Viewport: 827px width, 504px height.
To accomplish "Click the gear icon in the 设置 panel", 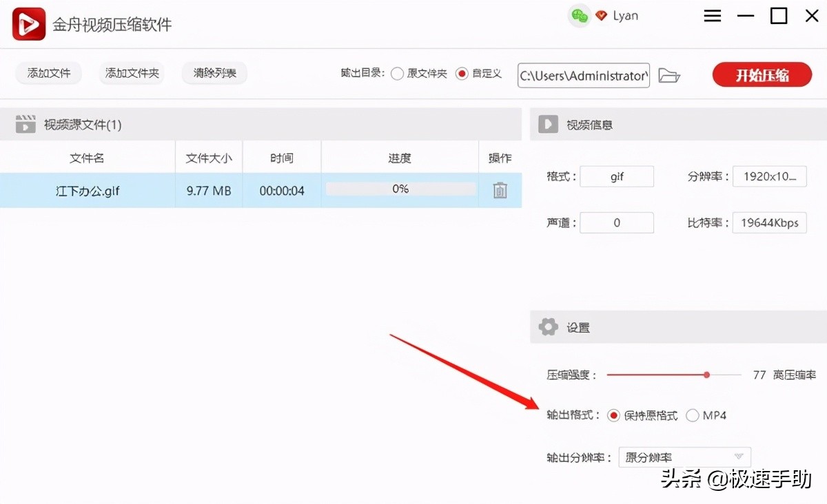I will (548, 327).
